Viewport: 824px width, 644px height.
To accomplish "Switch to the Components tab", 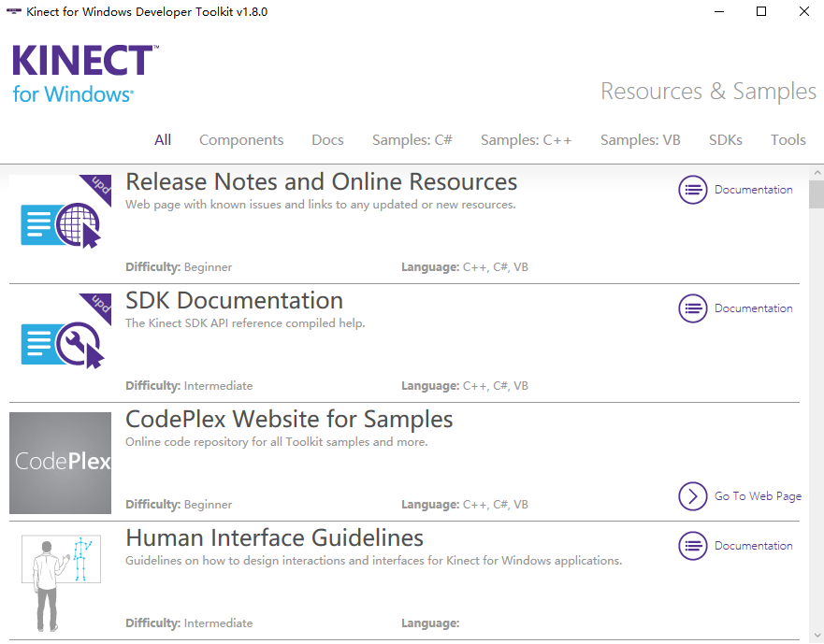I will [241, 140].
